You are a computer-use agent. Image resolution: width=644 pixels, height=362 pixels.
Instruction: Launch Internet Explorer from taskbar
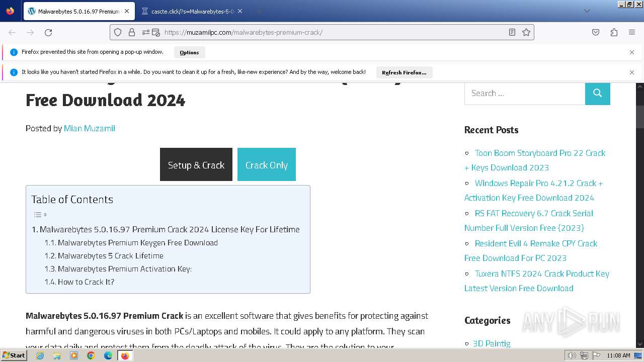point(40,355)
